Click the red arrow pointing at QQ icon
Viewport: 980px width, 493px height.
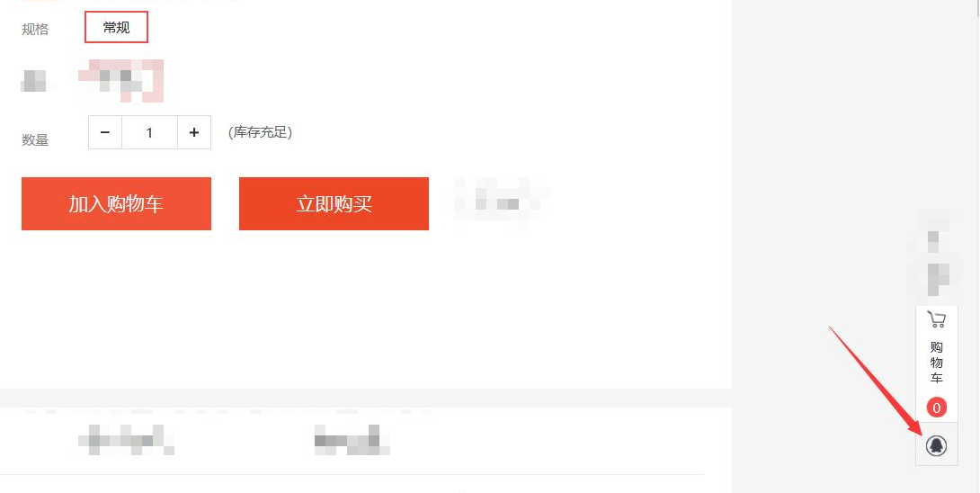876,381
